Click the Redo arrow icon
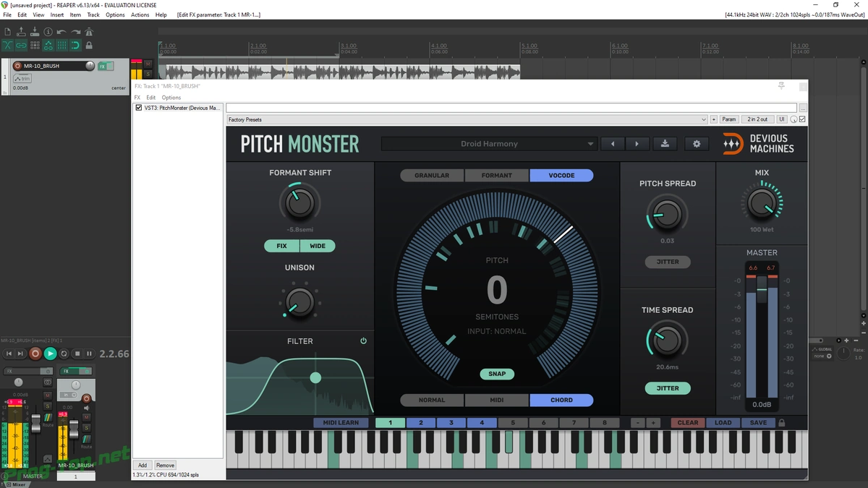The height and width of the screenshot is (488, 868). click(x=76, y=32)
